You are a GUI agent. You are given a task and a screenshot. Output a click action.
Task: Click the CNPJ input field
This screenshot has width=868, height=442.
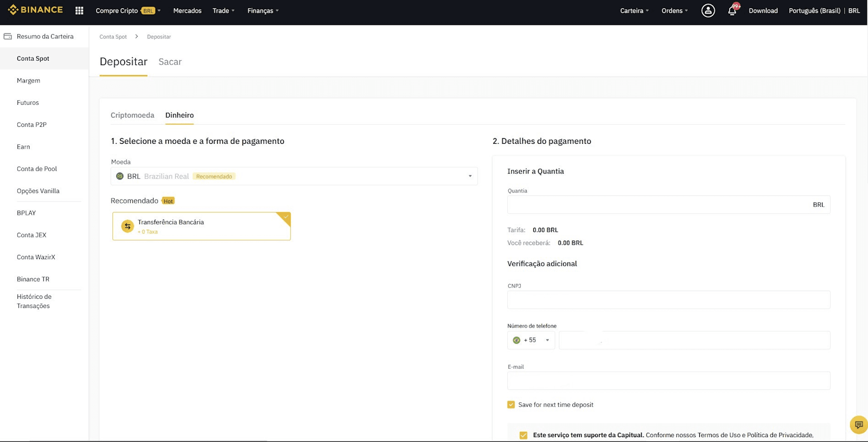click(x=668, y=300)
